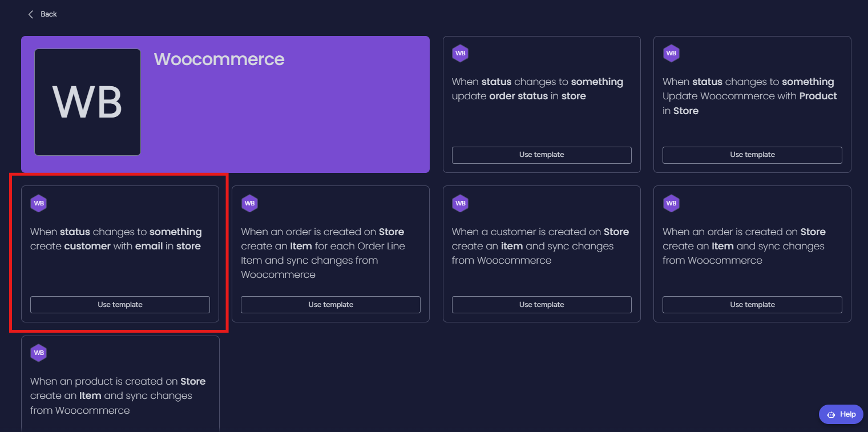Use template for each Order Line Item recipe
Screen dimensions: 868x432
click(x=330, y=305)
